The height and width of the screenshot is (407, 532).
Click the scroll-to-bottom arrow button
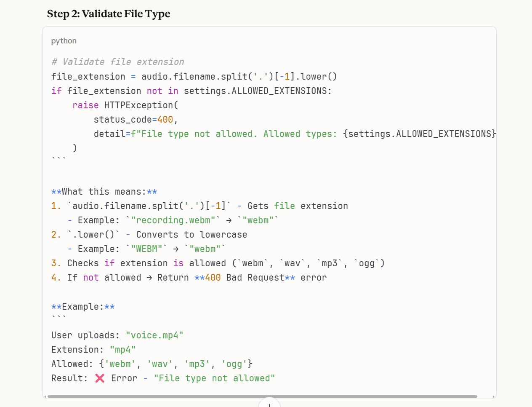click(269, 404)
